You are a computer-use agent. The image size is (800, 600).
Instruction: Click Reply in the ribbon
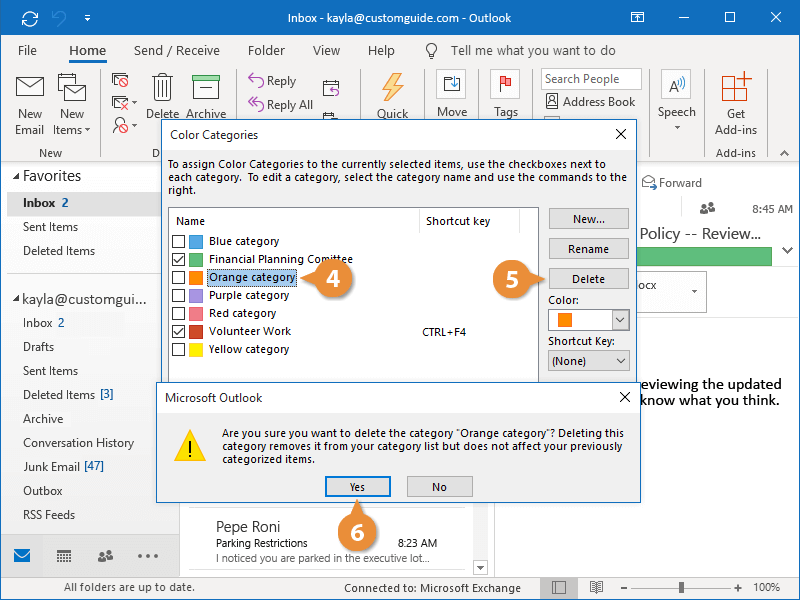[x=272, y=81]
